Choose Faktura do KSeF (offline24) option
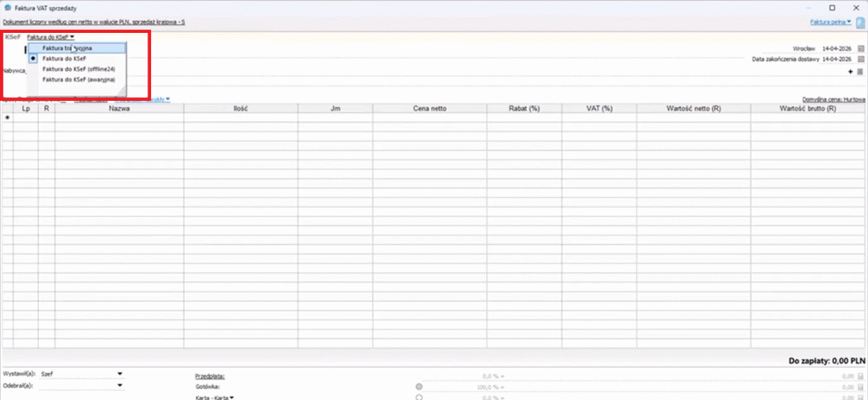Viewport: 868px width, 400px height. (78, 69)
